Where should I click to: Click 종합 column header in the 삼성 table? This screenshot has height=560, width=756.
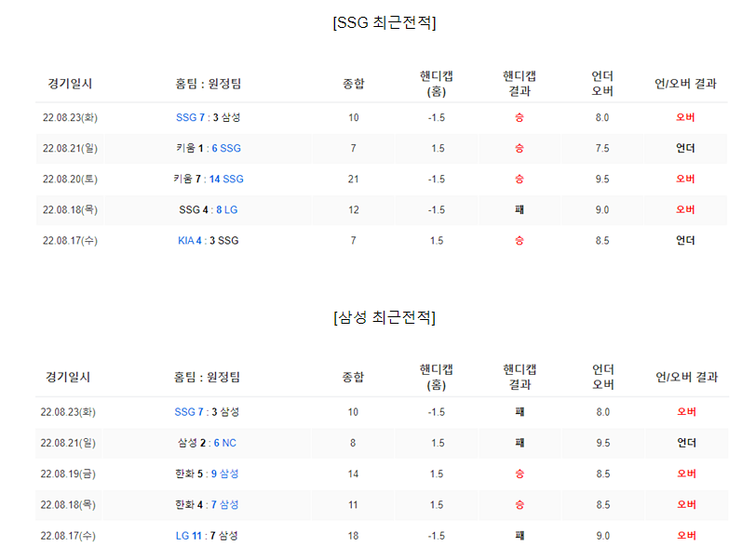coord(353,377)
